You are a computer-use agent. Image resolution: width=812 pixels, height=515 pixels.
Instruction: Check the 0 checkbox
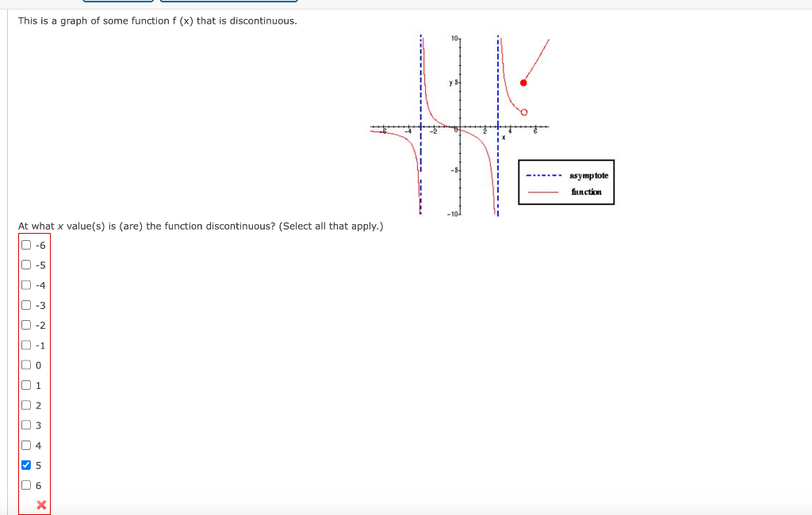[x=25, y=364]
